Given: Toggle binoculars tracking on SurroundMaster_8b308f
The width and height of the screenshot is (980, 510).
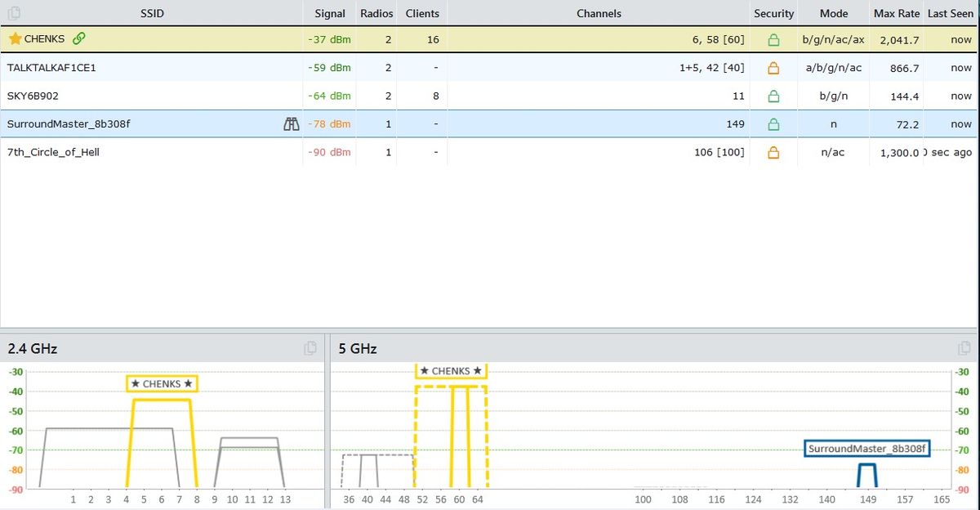Looking at the screenshot, I should 292,123.
